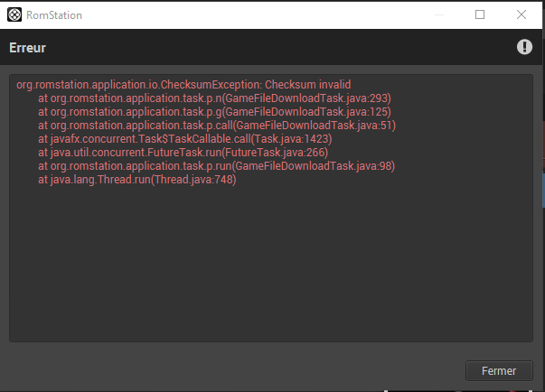Viewport: 545px width, 392px height.
Task: Click the Task.java:1423 stack trace line
Action: point(185,139)
